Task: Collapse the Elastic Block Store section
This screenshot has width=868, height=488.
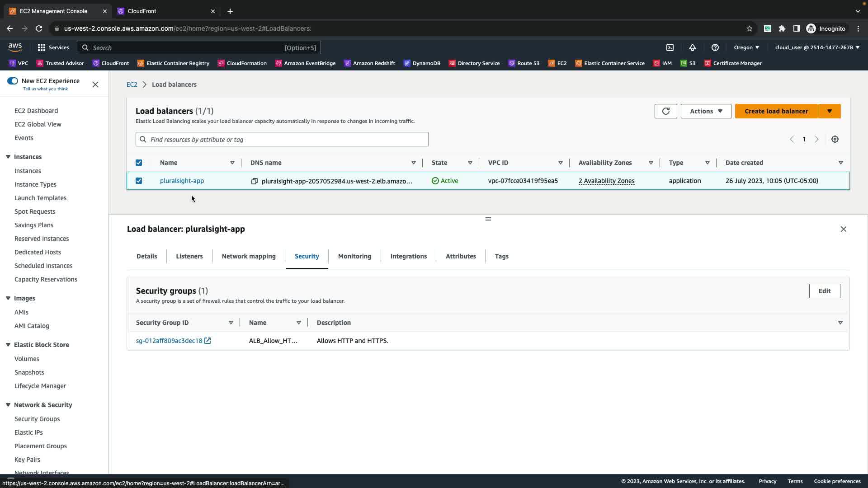Action: coord(8,345)
